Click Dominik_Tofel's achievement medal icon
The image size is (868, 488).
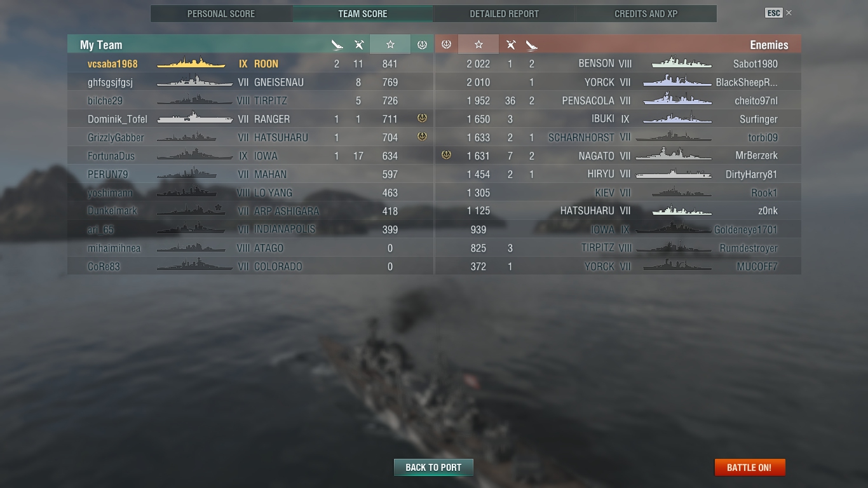[422, 118]
